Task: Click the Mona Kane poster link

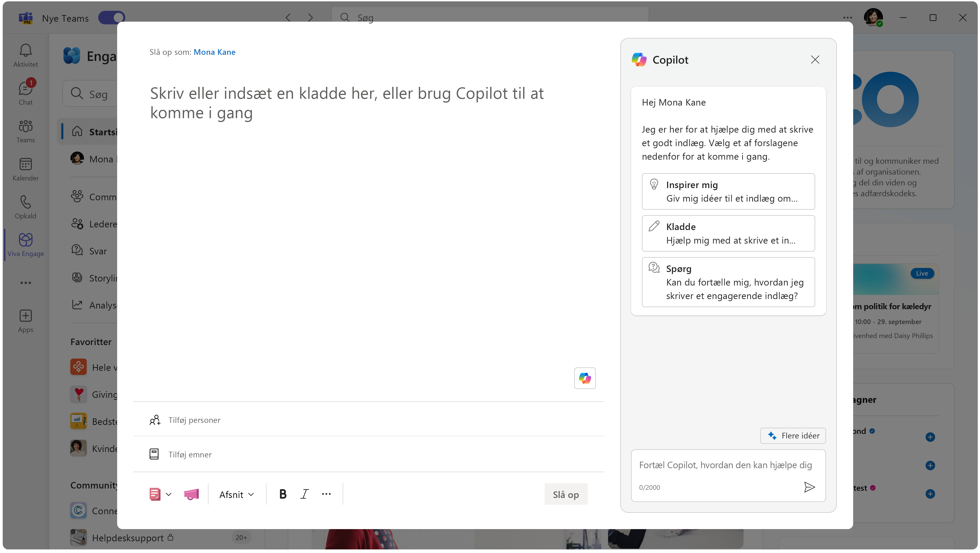Action: click(214, 52)
